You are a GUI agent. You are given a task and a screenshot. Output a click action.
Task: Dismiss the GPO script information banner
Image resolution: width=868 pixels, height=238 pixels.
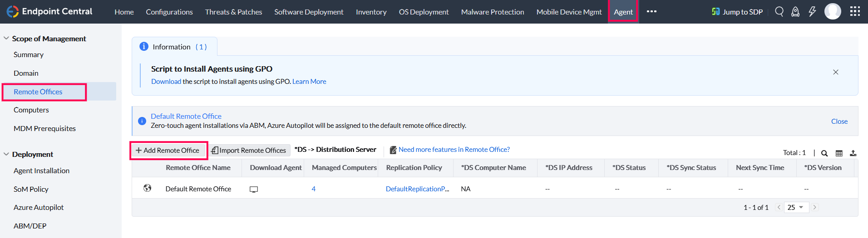coord(835,72)
